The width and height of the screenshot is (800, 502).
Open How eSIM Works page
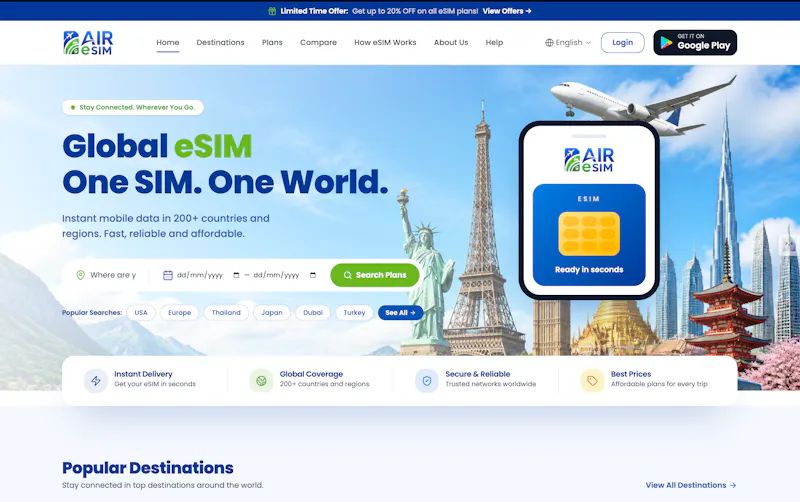coord(385,42)
